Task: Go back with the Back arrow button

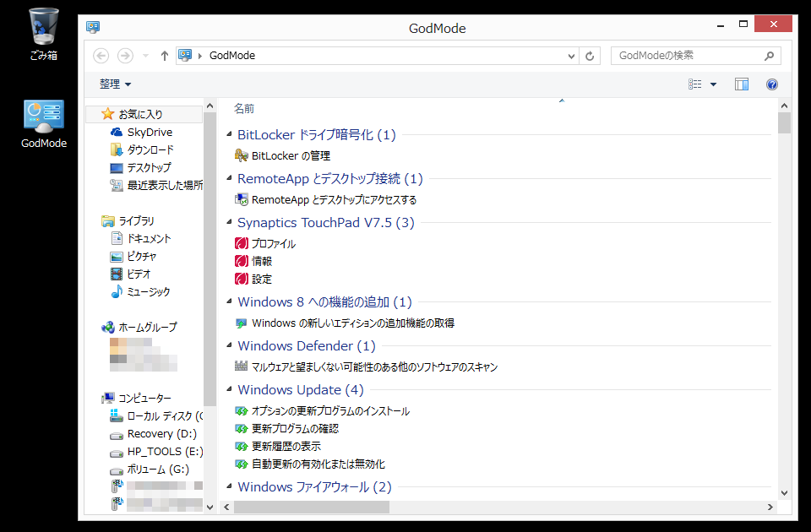Action: coord(101,56)
